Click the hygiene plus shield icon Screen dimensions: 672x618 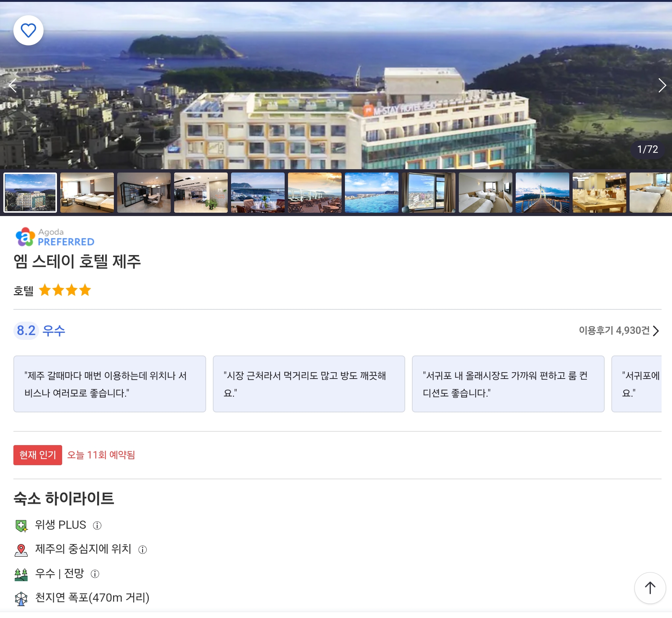[21, 525]
